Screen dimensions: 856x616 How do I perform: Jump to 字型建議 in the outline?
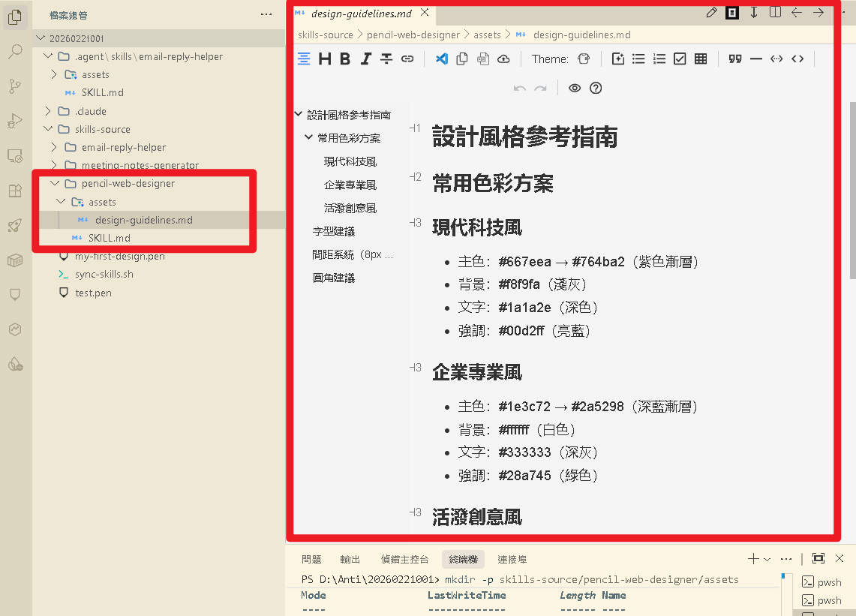334,231
